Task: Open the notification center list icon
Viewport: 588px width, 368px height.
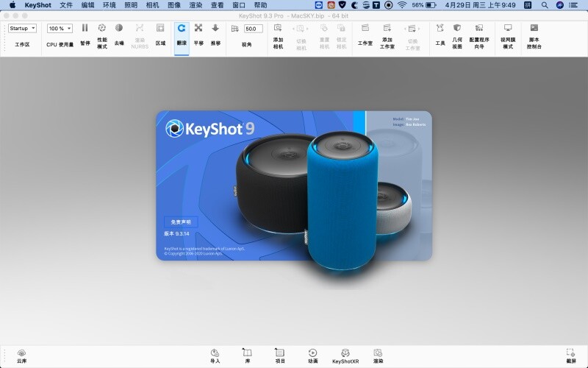Action: coord(573,5)
